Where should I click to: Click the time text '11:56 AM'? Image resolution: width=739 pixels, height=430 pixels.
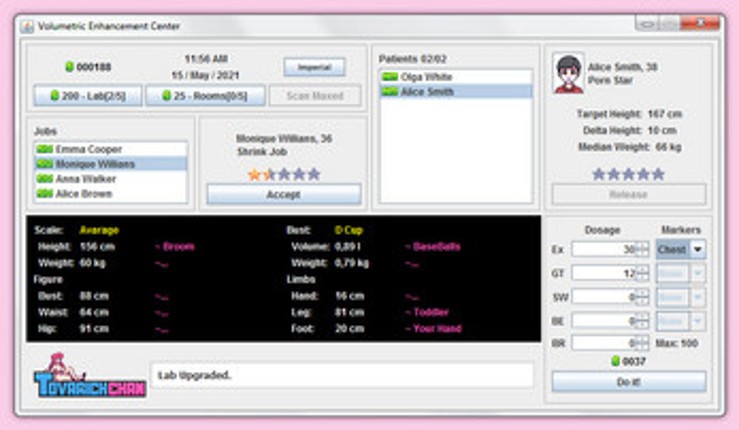coord(206,59)
